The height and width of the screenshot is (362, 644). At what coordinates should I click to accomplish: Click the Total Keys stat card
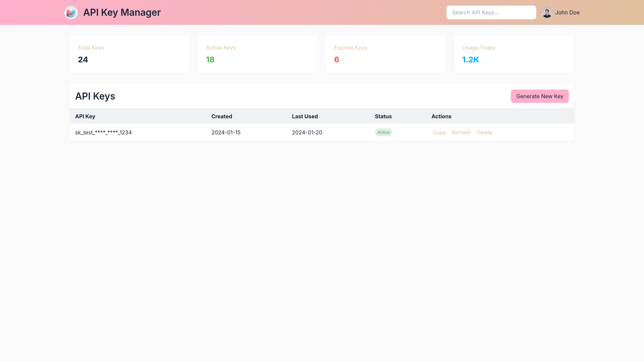tap(129, 54)
